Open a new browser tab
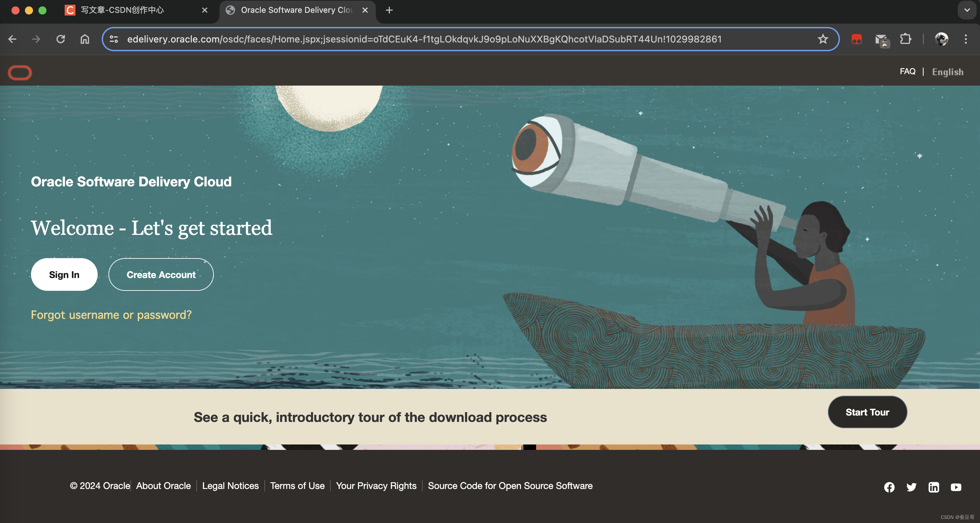The height and width of the screenshot is (523, 980). [389, 10]
